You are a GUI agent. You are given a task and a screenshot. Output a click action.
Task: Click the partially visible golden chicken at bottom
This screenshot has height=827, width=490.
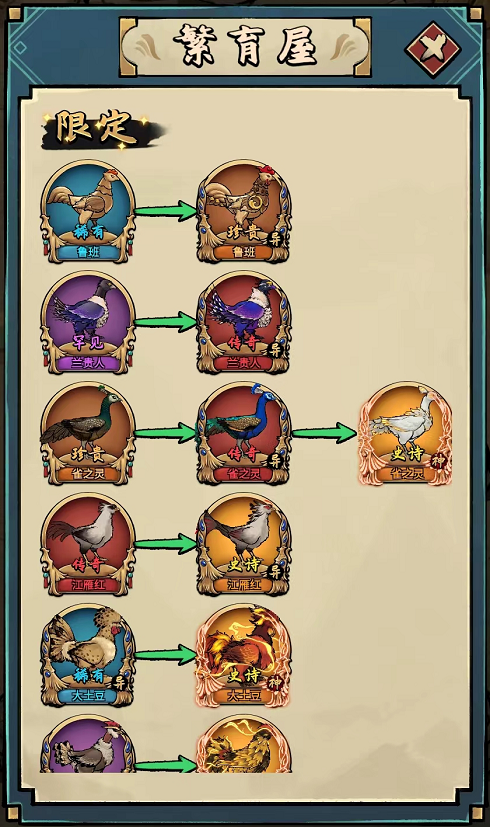(244, 744)
